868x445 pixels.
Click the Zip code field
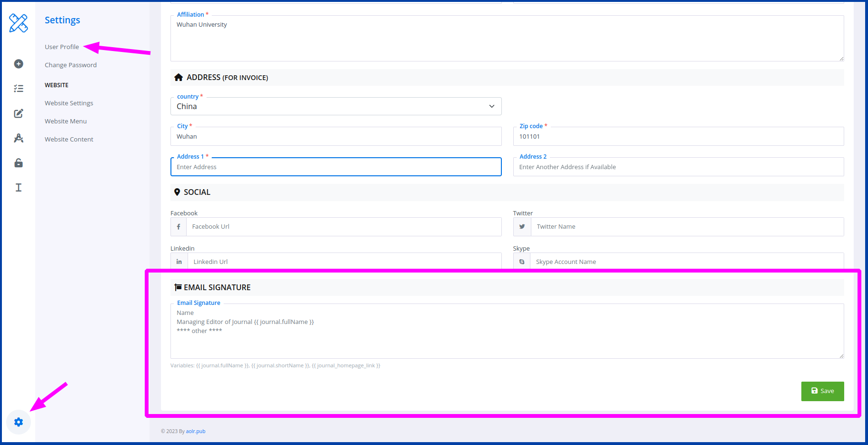pos(678,136)
